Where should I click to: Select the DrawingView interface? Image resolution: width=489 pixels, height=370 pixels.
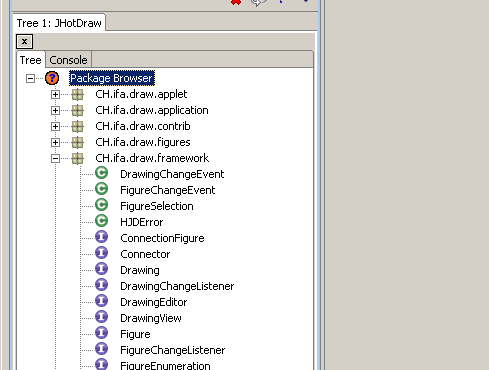point(151,318)
